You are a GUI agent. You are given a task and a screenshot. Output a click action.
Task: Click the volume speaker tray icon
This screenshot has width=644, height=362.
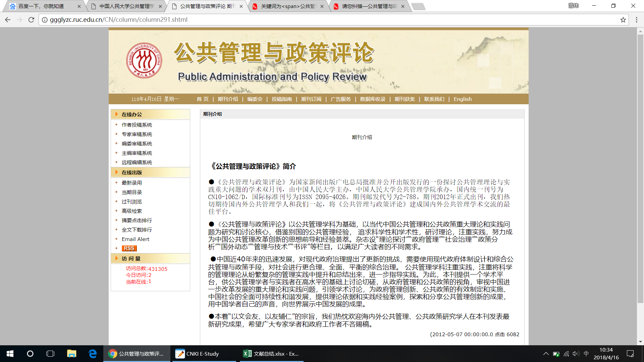(576, 354)
